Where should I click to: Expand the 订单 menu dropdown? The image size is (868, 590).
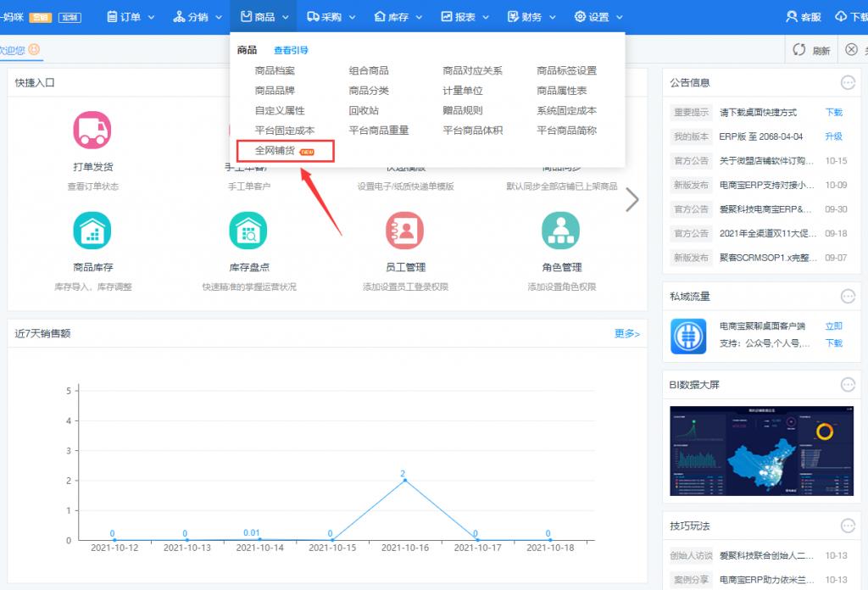130,14
